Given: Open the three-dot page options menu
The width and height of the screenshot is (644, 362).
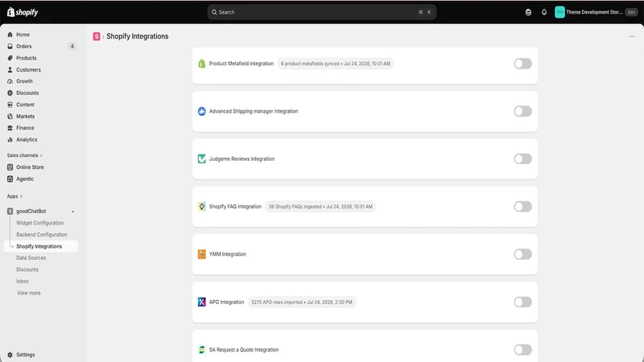Looking at the screenshot, I should point(632,36).
